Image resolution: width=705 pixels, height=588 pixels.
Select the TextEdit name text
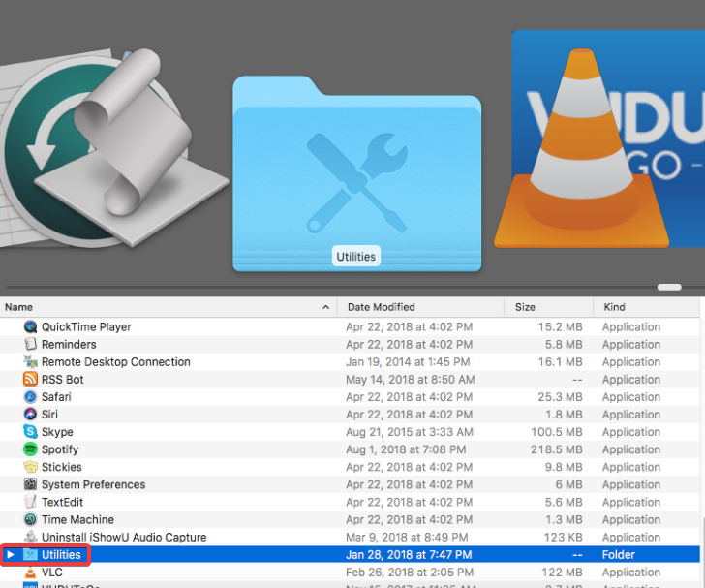pyautogui.click(x=63, y=503)
